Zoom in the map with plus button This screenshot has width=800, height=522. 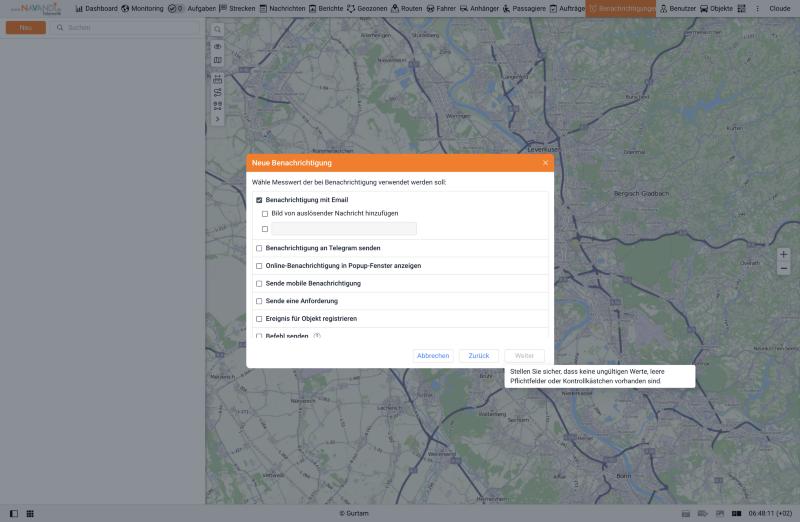(784, 254)
